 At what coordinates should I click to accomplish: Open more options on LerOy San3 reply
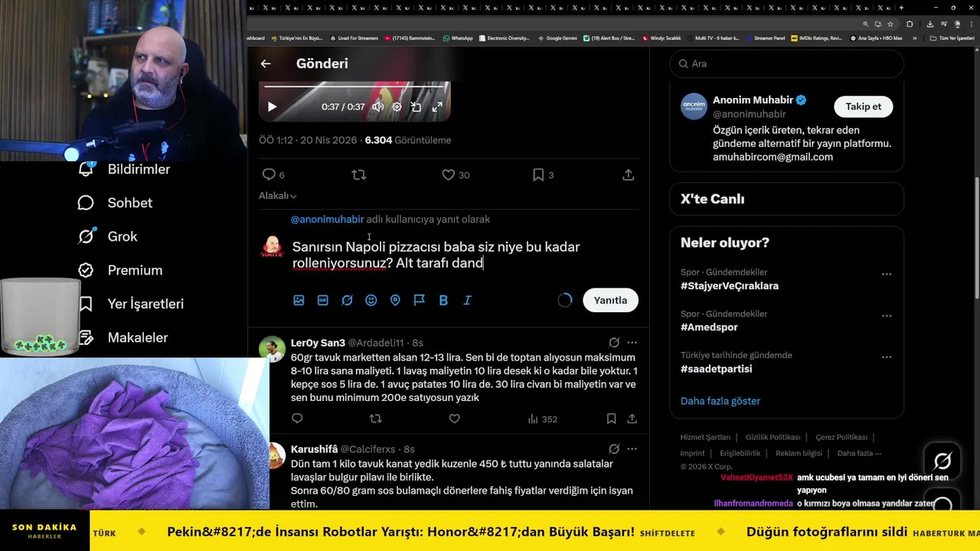point(632,343)
